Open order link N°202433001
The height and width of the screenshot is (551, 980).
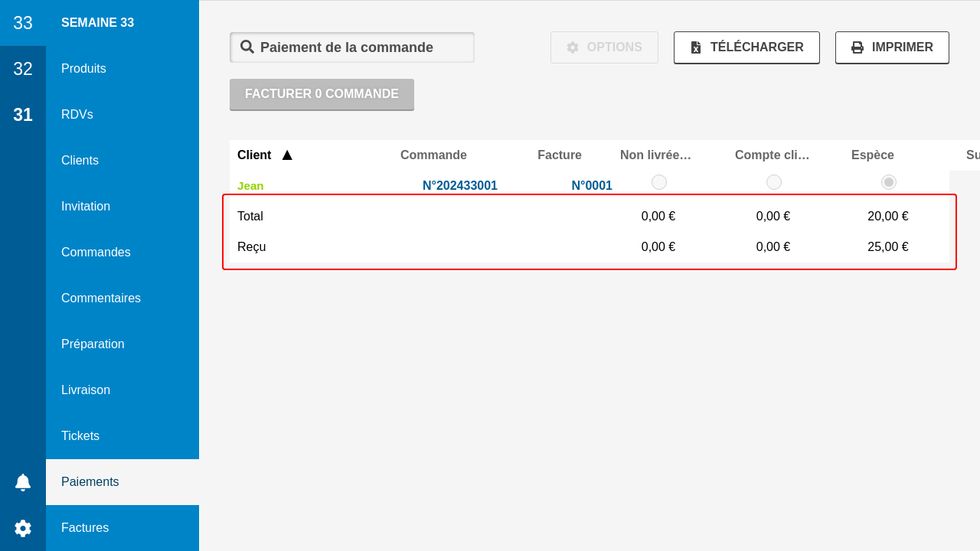(460, 185)
